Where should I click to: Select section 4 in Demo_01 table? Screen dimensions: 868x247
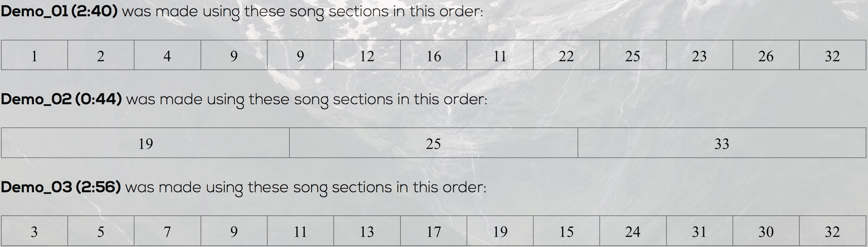click(167, 55)
